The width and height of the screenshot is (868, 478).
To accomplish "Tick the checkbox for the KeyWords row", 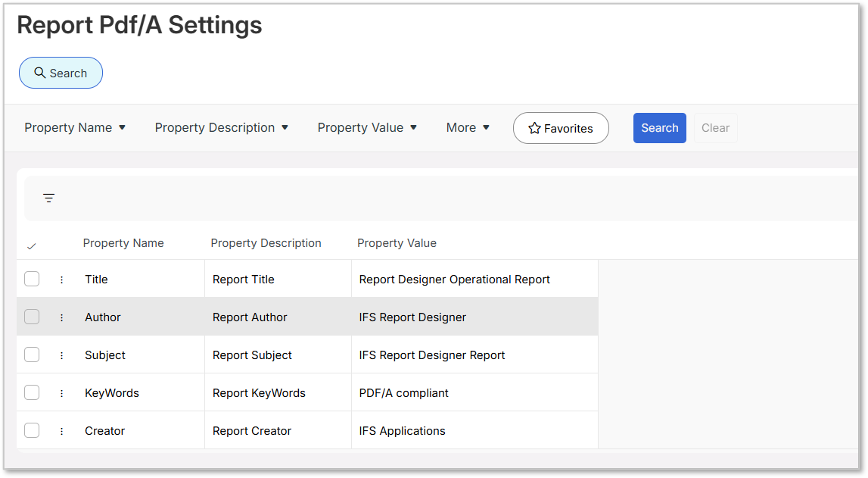I will click(32, 392).
